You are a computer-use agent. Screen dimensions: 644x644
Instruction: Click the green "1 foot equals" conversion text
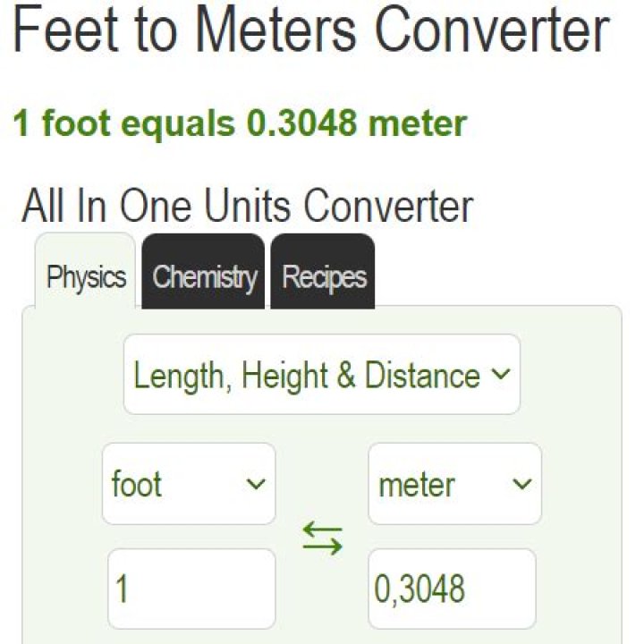[x=127, y=123]
